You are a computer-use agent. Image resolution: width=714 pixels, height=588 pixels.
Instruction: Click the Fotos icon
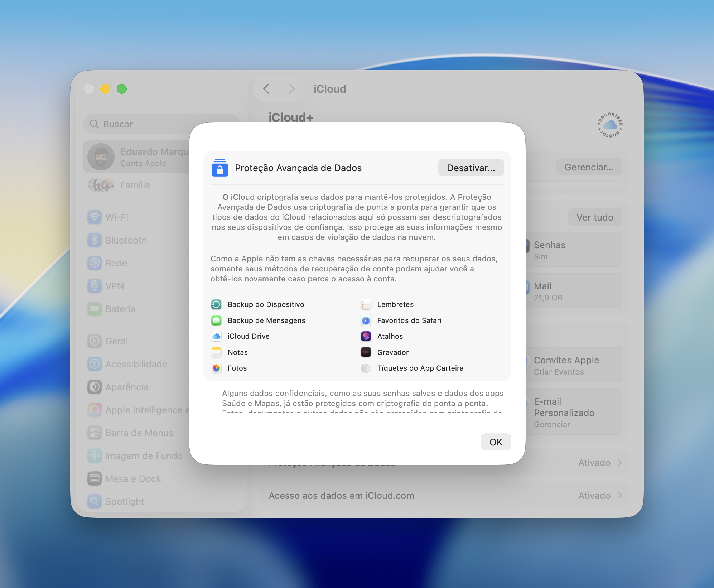coord(216,368)
